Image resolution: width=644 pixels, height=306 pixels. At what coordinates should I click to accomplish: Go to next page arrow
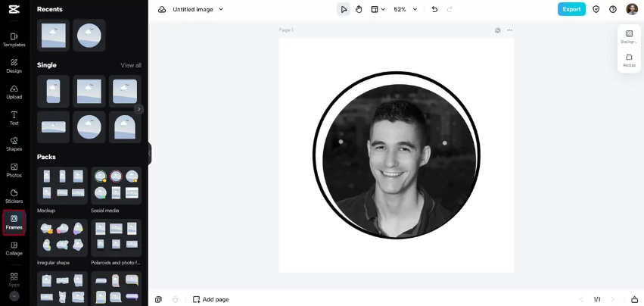tap(612, 299)
